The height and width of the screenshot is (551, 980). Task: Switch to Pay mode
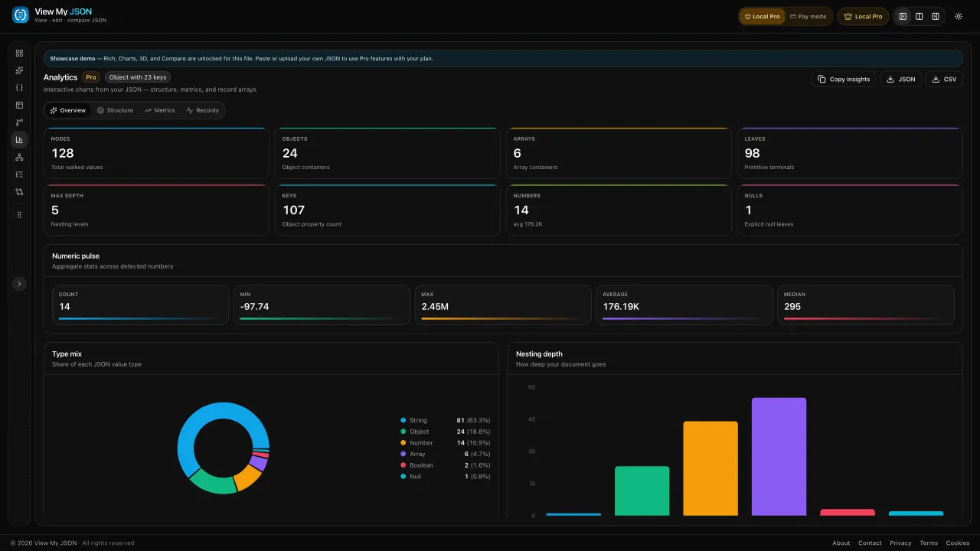coord(808,16)
